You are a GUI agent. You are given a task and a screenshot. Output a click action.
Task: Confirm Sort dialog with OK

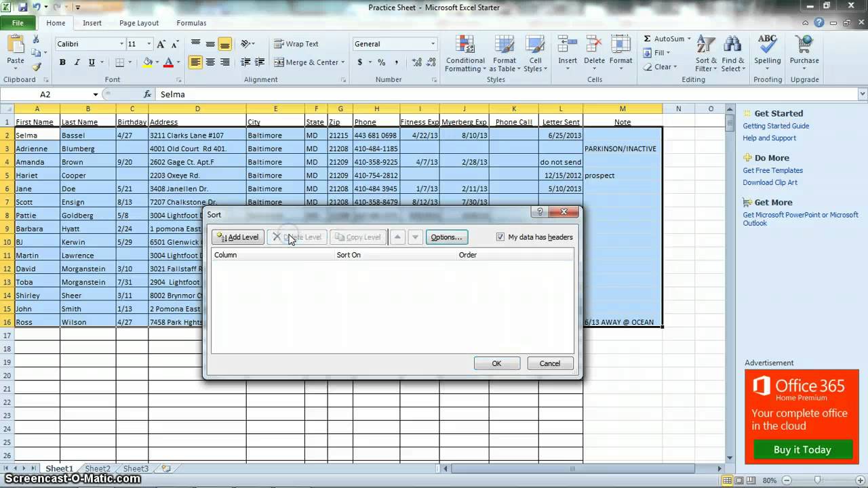(496, 363)
